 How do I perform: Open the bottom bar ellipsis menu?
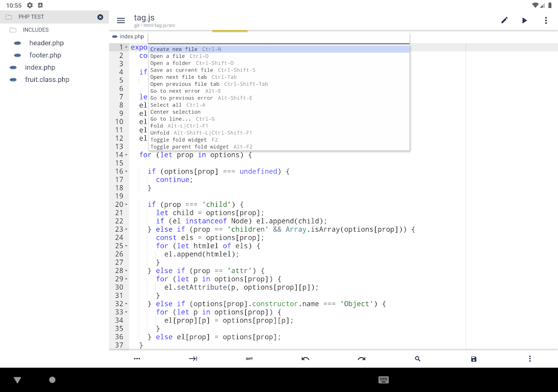point(137,359)
